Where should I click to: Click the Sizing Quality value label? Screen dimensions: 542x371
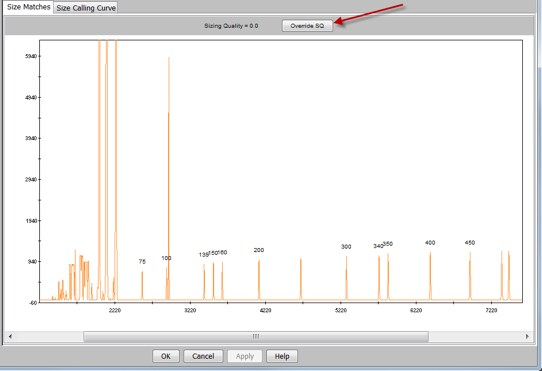231,26
